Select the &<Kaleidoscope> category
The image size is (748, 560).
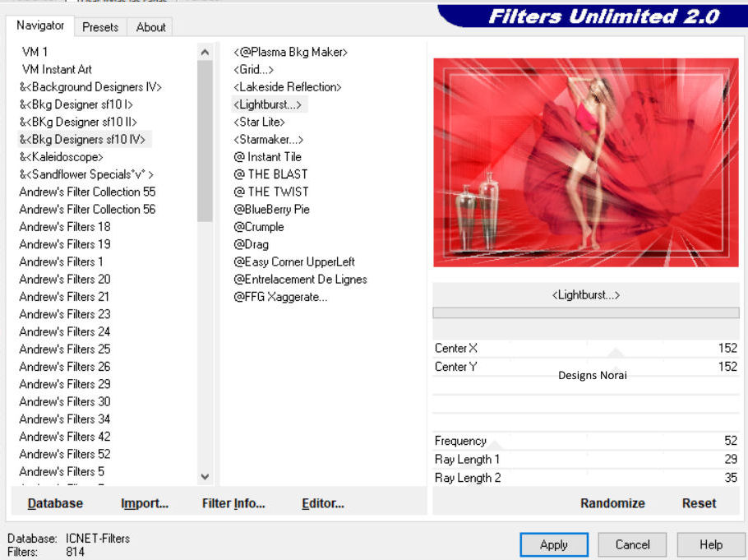tap(61, 156)
